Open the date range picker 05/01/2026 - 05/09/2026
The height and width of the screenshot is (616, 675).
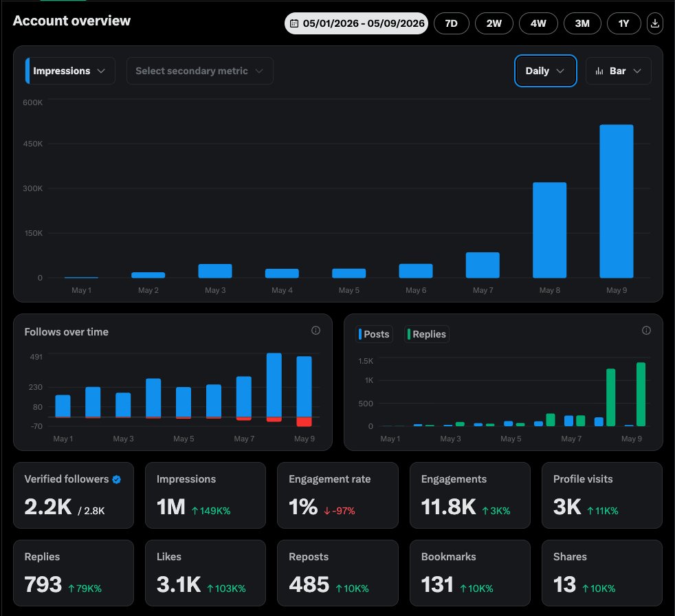356,23
